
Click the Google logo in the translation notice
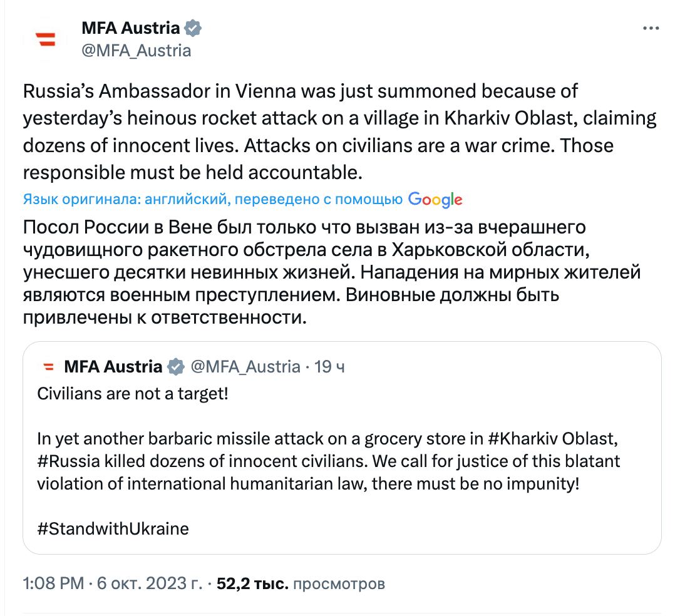(x=435, y=200)
